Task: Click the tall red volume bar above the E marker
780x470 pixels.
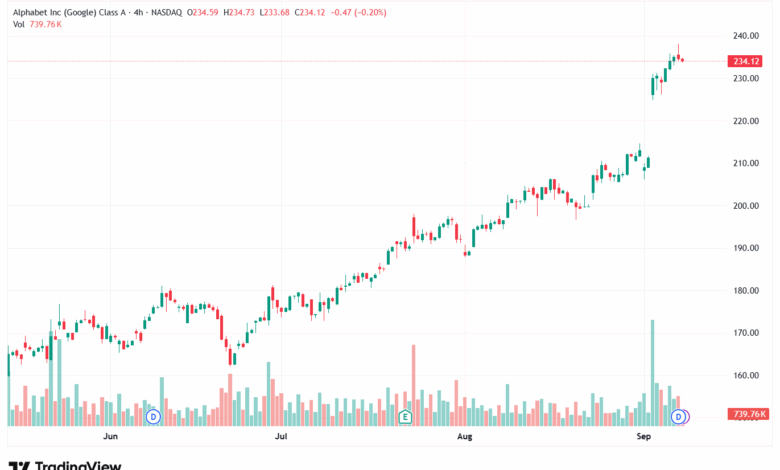Action: point(413,378)
